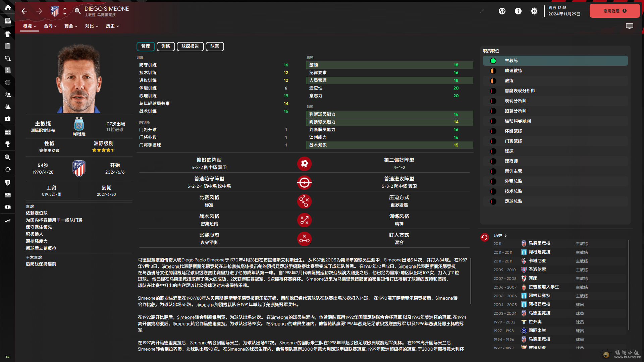This screenshot has height=362, width=644.
Task: Click the biography text scrollbar
Action: [x=471, y=281]
